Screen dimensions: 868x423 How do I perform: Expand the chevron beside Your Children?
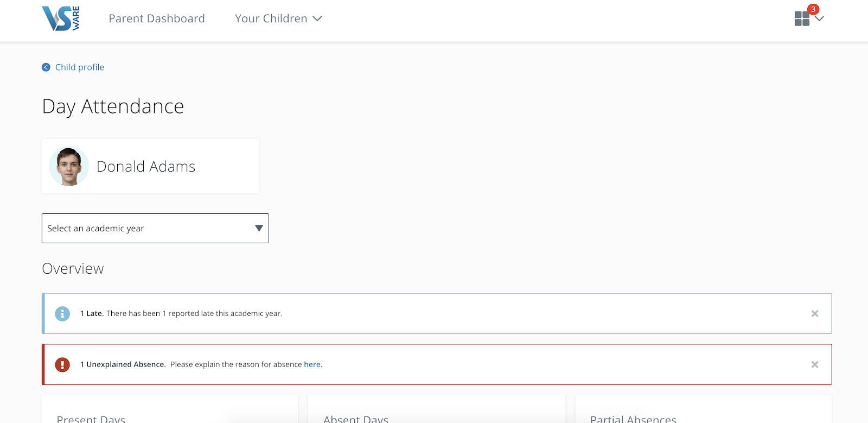(x=317, y=19)
